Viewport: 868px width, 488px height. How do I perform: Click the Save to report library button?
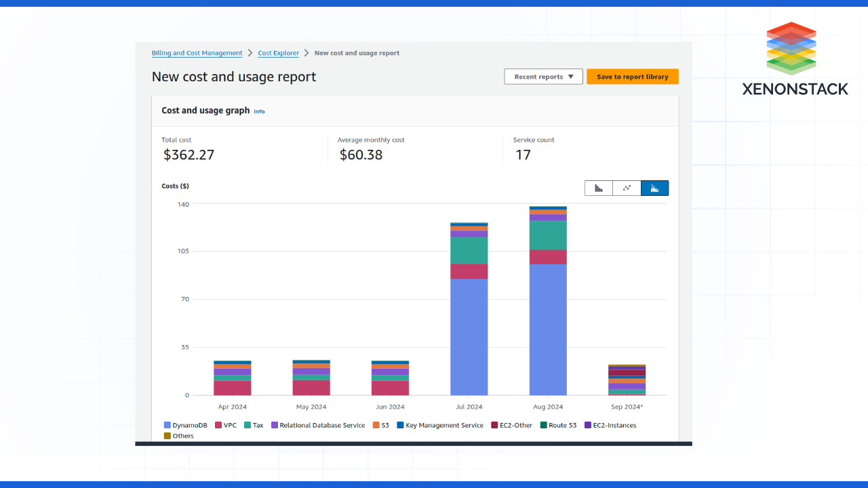632,76
